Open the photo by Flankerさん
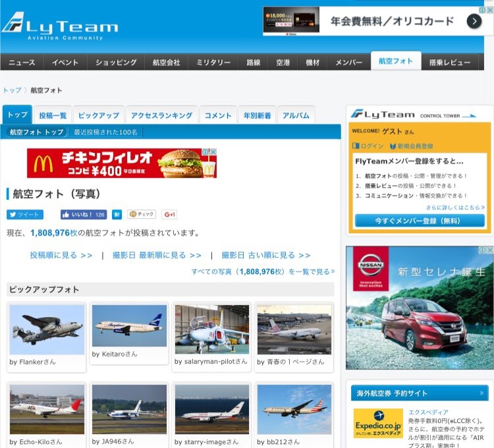 47,329
